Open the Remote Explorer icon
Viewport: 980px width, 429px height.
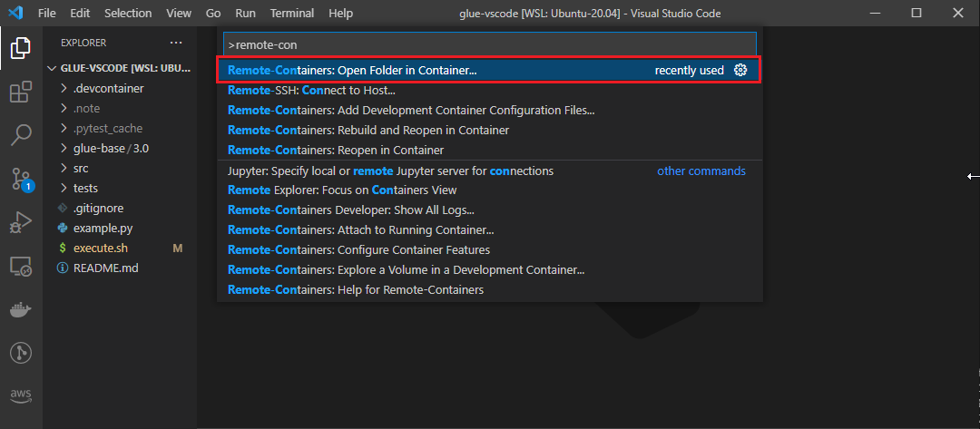21,266
